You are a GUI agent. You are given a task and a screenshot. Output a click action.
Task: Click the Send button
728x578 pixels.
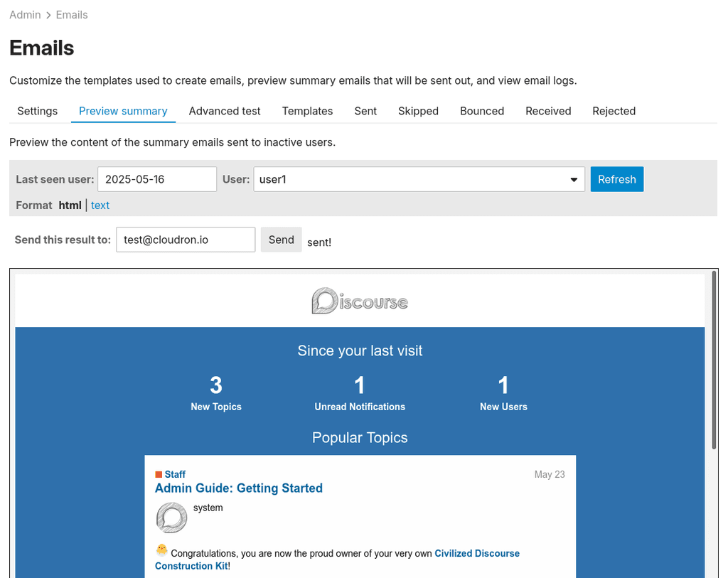pyautogui.click(x=282, y=240)
